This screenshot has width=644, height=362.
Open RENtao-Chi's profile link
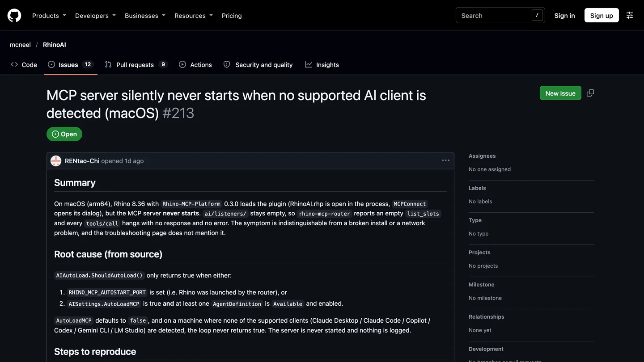point(82,161)
